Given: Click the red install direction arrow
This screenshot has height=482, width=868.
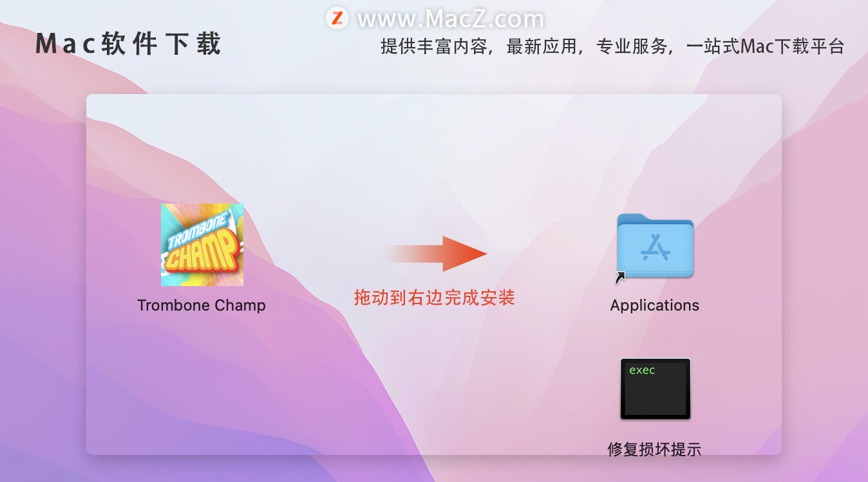Looking at the screenshot, I should (x=436, y=253).
